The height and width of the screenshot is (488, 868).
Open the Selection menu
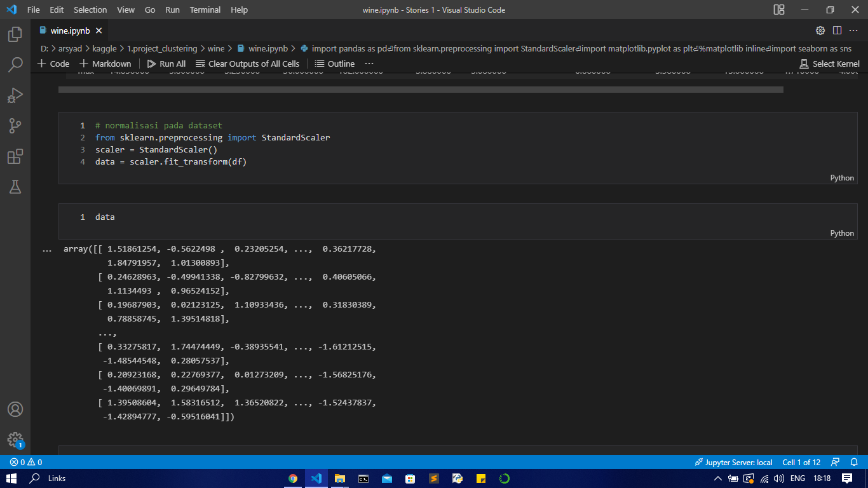coord(90,10)
